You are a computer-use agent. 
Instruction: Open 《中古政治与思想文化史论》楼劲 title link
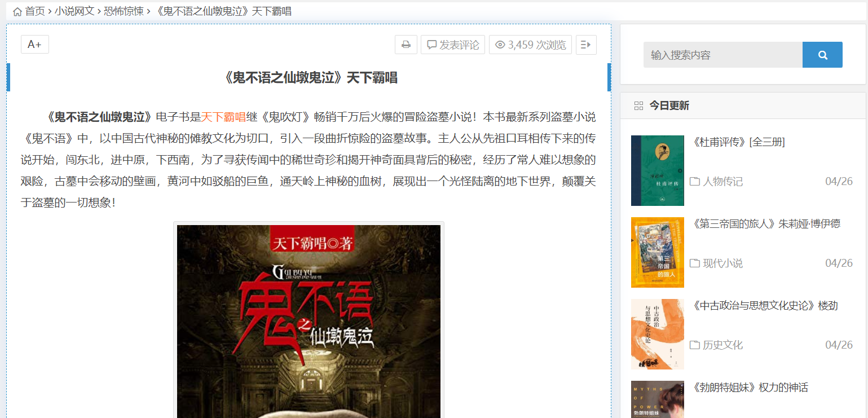pos(764,306)
